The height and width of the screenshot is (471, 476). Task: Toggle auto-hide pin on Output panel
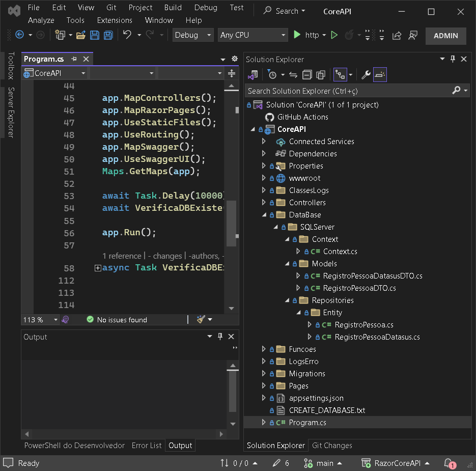click(220, 337)
